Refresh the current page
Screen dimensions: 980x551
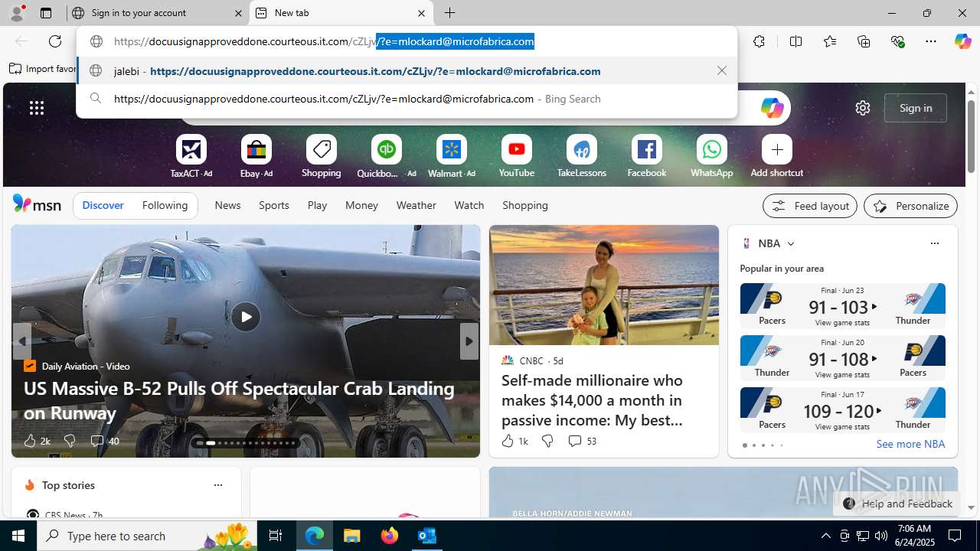click(x=55, y=41)
